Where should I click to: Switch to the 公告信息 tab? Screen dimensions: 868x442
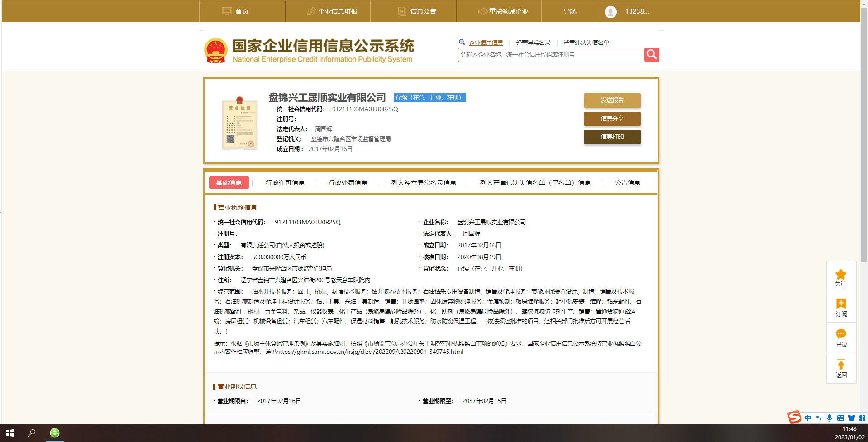click(x=627, y=183)
